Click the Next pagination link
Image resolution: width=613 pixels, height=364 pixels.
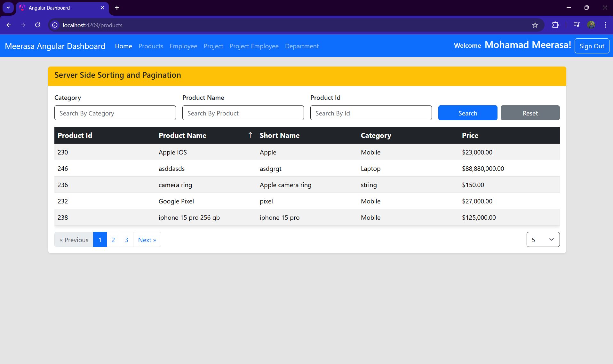click(x=147, y=240)
